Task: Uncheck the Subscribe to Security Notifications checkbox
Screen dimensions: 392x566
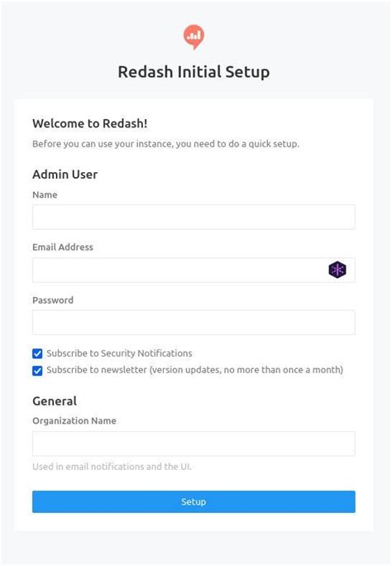Action: click(x=37, y=353)
